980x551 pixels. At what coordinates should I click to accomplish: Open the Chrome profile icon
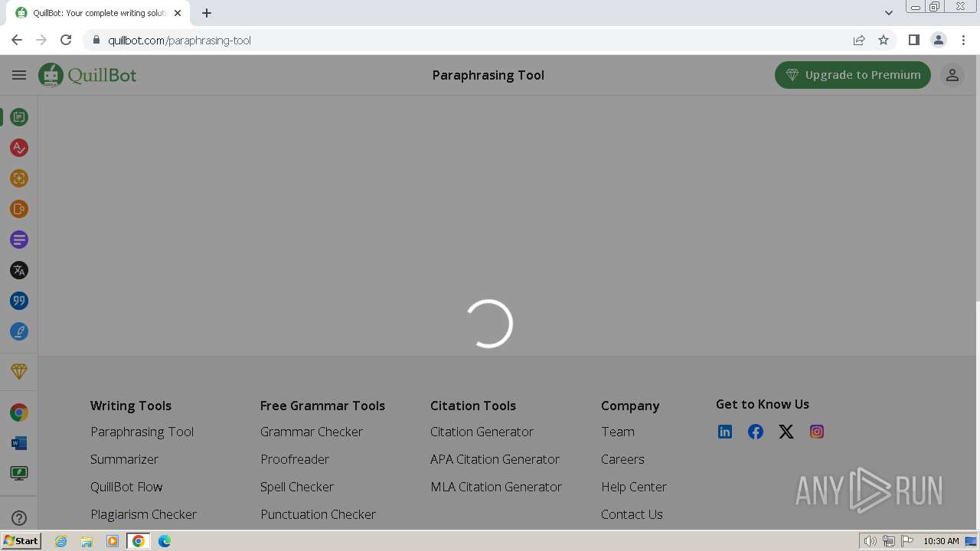[x=938, y=40]
